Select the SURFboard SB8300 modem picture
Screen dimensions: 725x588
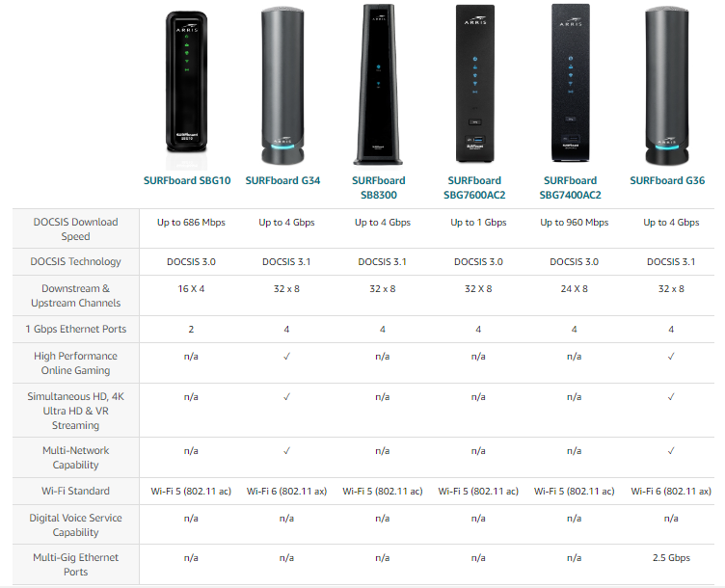pos(383,85)
